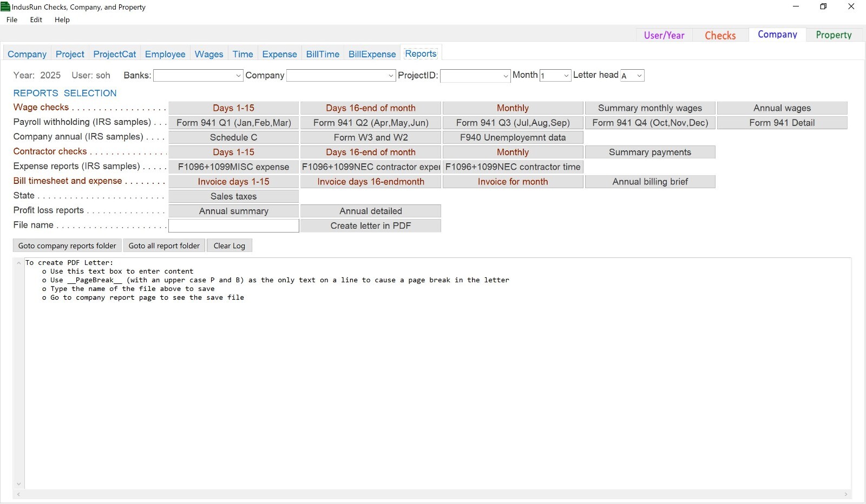The height and width of the screenshot is (504, 866).
Task: Run Contractor checks Days 16-end of month
Action: [371, 152]
